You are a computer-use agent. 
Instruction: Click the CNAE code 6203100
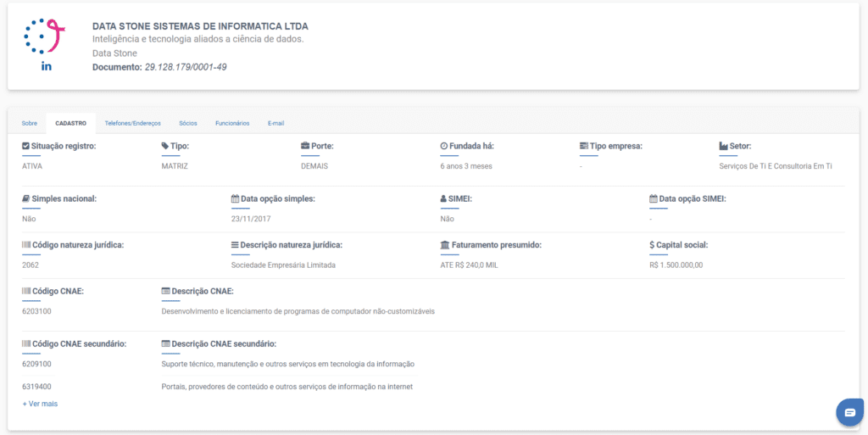click(36, 311)
